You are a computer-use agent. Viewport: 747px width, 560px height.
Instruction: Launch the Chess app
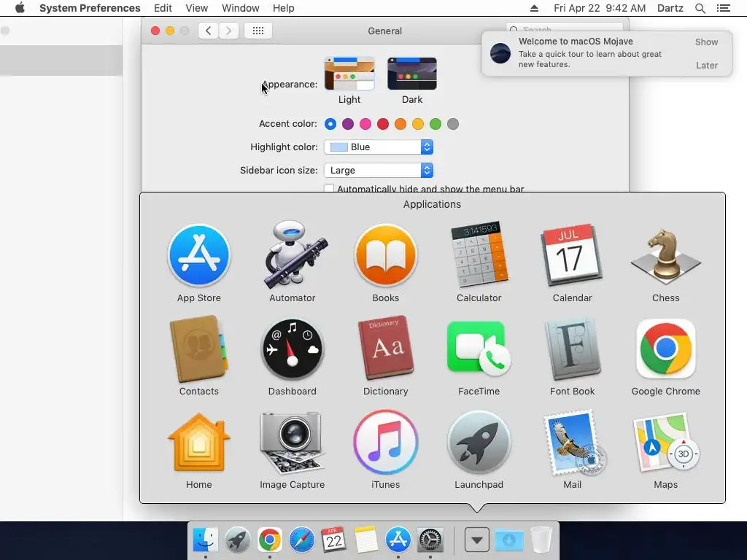coord(665,256)
